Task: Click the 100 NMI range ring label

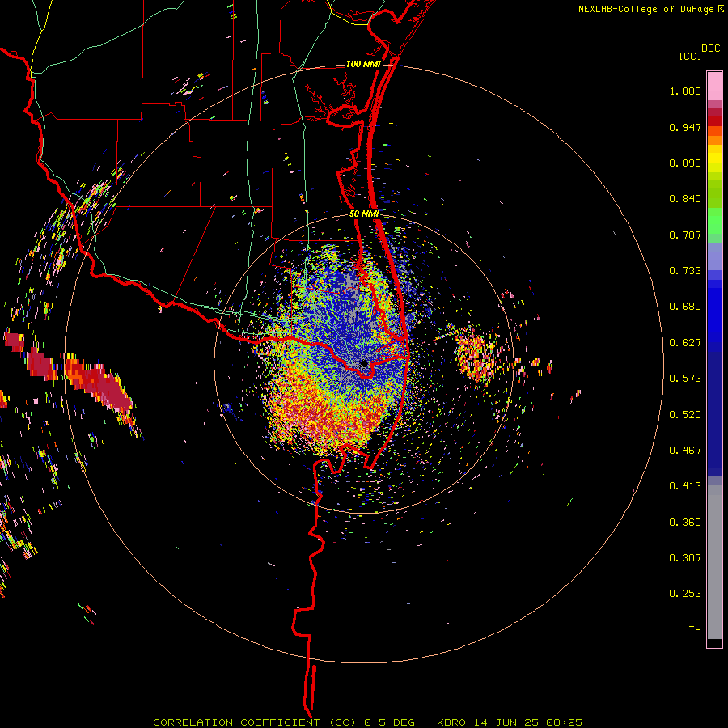Action: (x=363, y=64)
